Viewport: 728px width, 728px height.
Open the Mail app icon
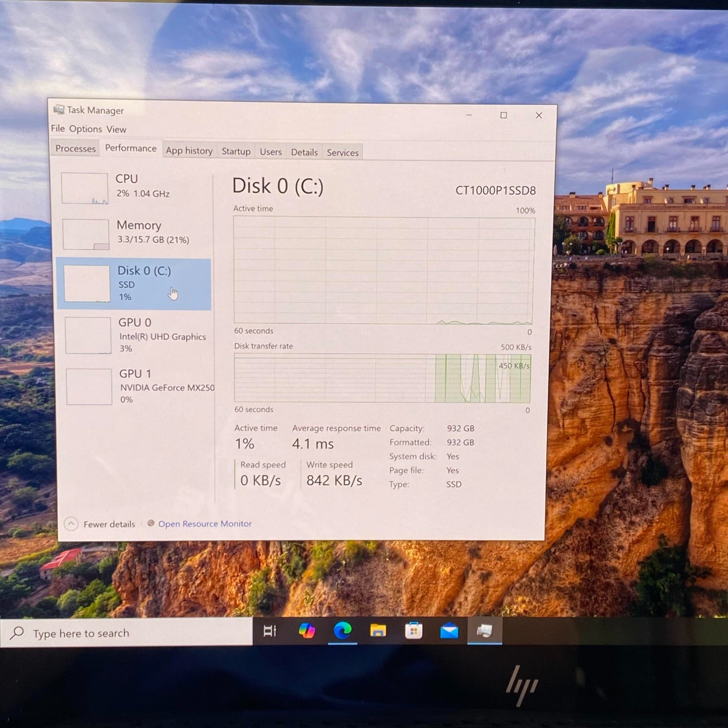(449, 630)
